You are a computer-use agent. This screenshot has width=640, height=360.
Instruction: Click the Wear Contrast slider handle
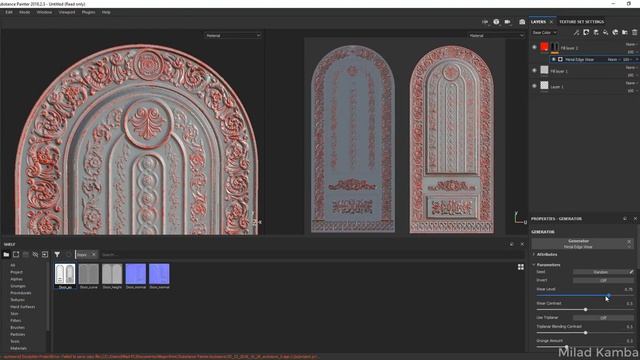(585, 309)
